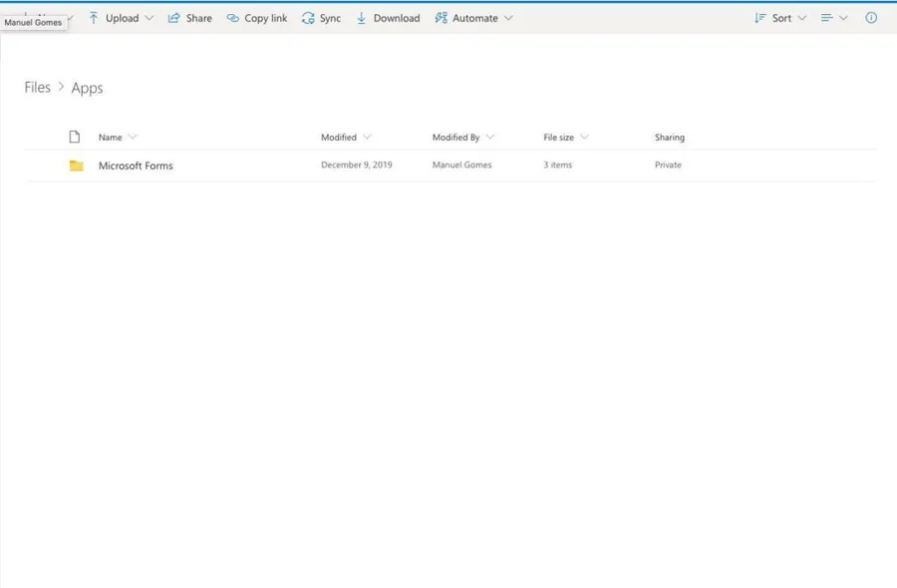This screenshot has width=897, height=588.
Task: Click the Download arrow icon
Action: point(362,18)
